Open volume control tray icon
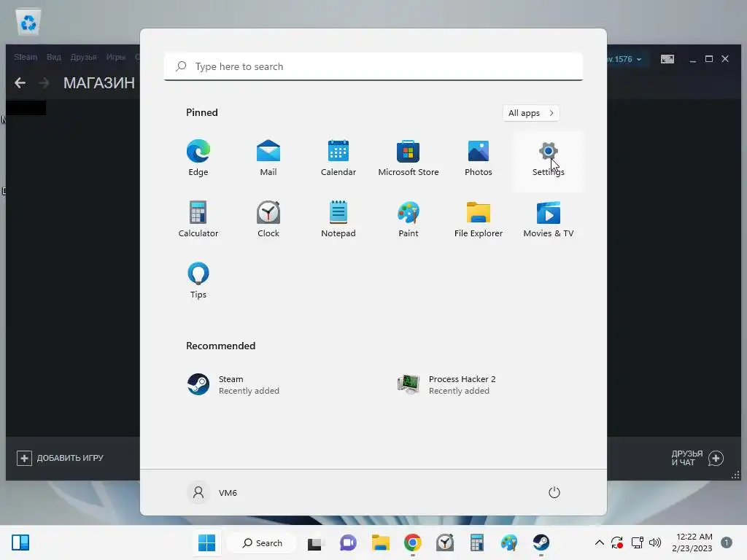 tap(656, 542)
